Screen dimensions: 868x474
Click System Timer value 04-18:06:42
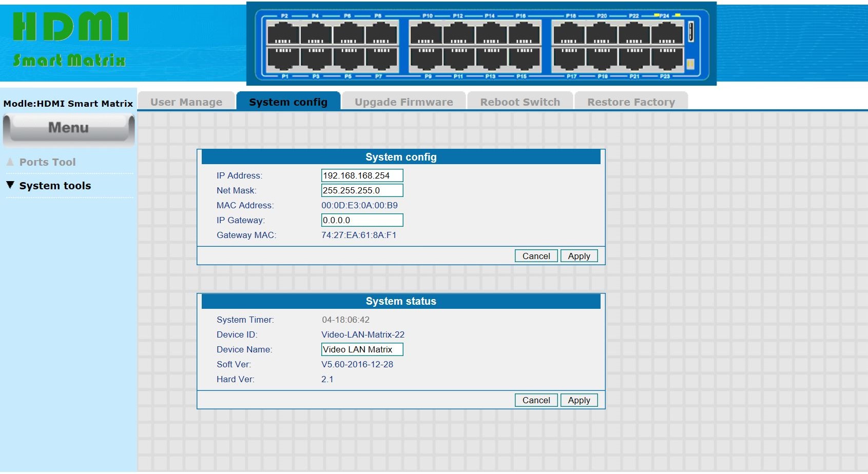pos(345,320)
